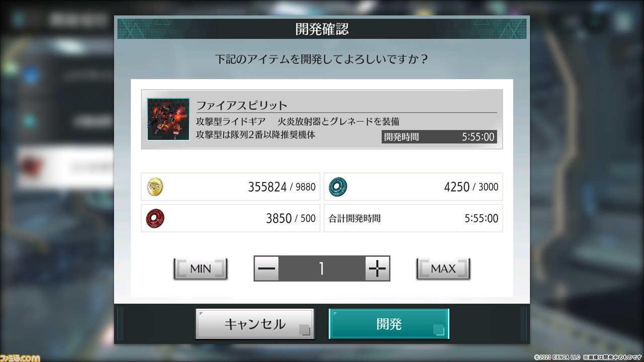Screen dimensions: 644x362
Task: Click the teal resource amount 4250 / 3000
Action: point(471,187)
